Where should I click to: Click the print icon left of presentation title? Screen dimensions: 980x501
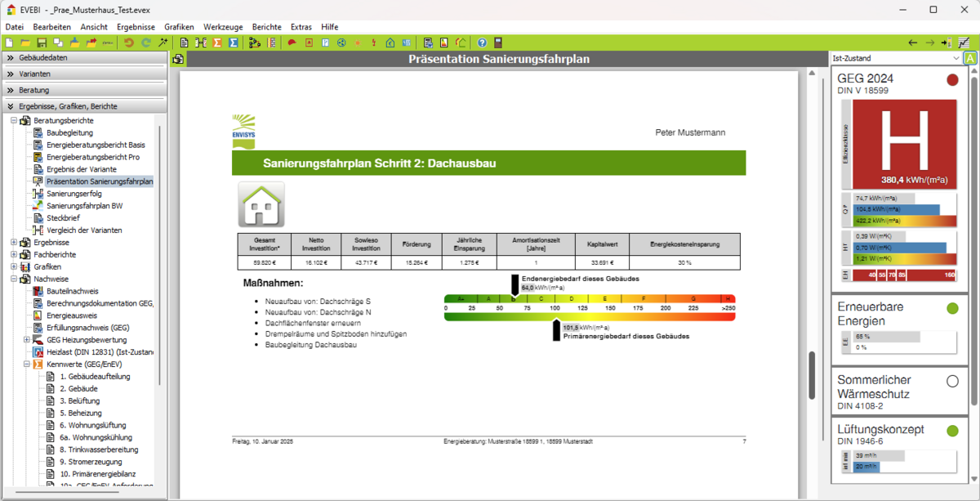click(x=177, y=60)
